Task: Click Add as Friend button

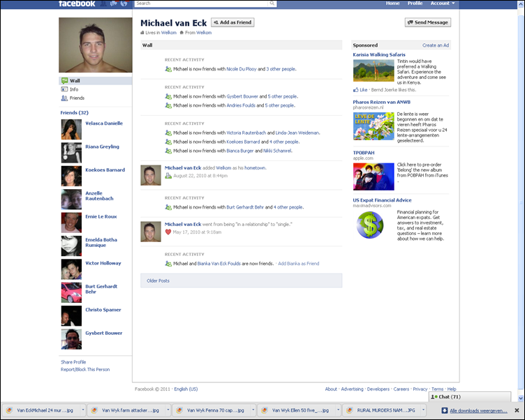Action: [x=232, y=22]
